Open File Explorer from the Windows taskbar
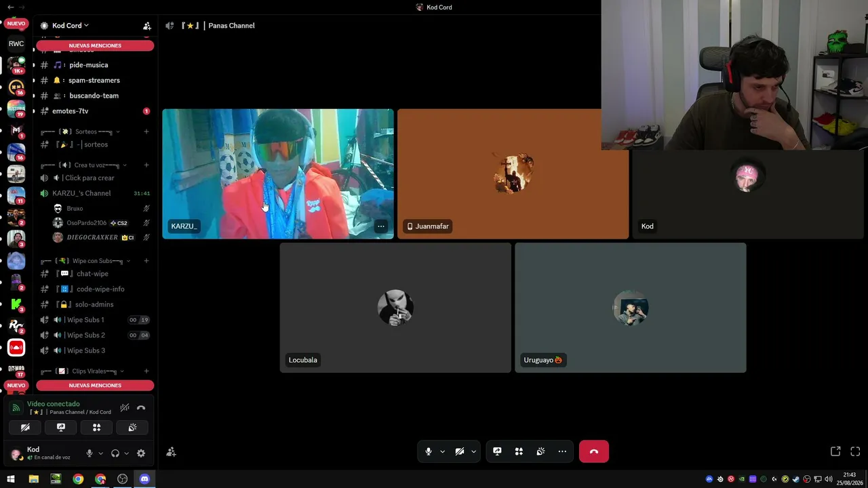868x488 pixels. point(33,479)
